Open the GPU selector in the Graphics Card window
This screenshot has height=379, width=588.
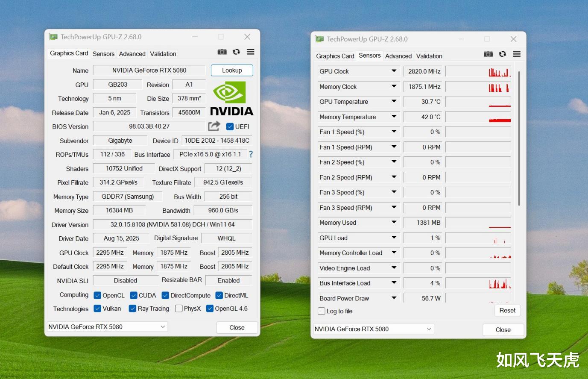click(x=107, y=327)
